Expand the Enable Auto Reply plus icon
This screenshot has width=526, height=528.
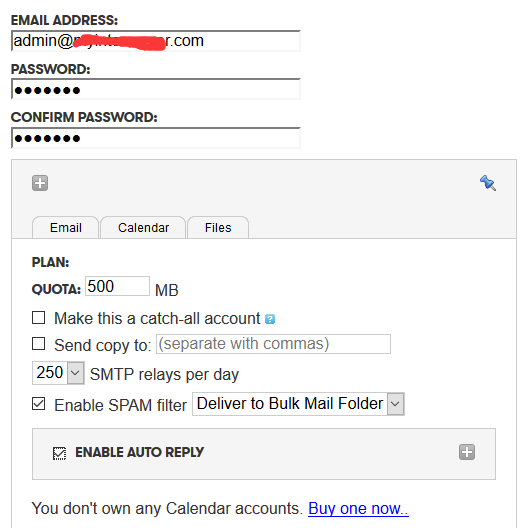[467, 452]
